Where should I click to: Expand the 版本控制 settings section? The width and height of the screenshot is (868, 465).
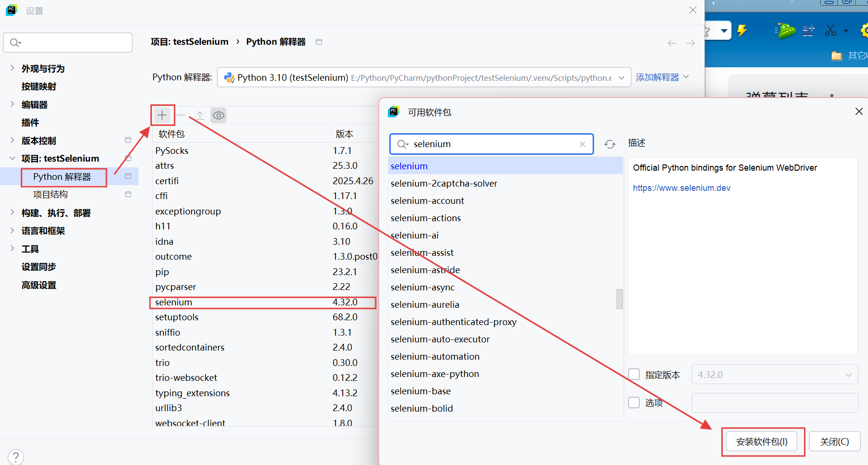tap(12, 140)
